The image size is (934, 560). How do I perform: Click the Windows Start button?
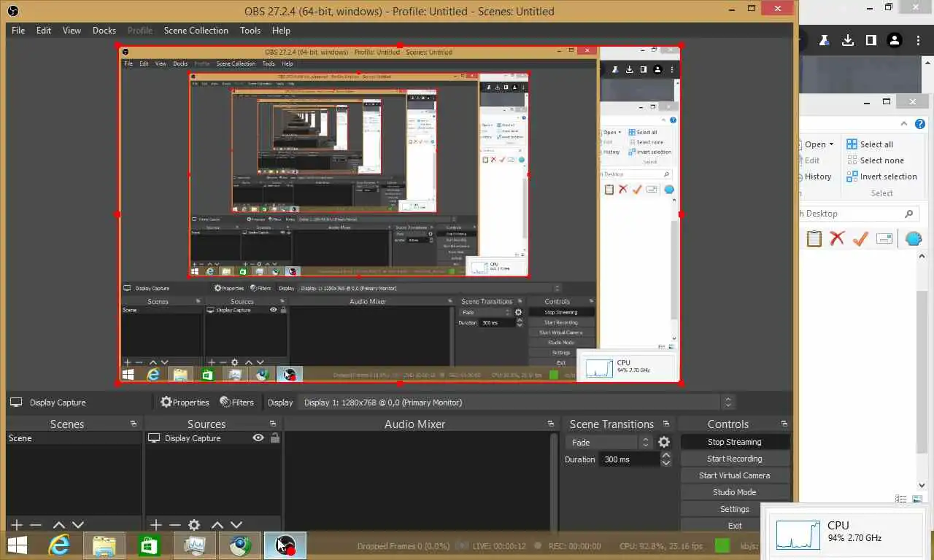(17, 545)
